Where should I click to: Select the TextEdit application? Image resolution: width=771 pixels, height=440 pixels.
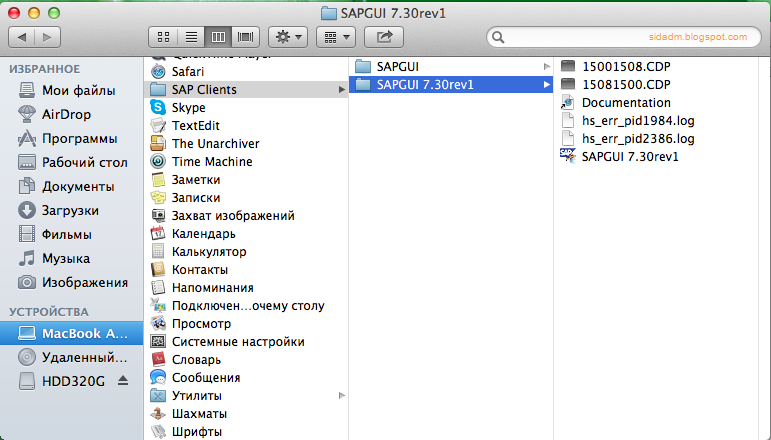pos(246,126)
